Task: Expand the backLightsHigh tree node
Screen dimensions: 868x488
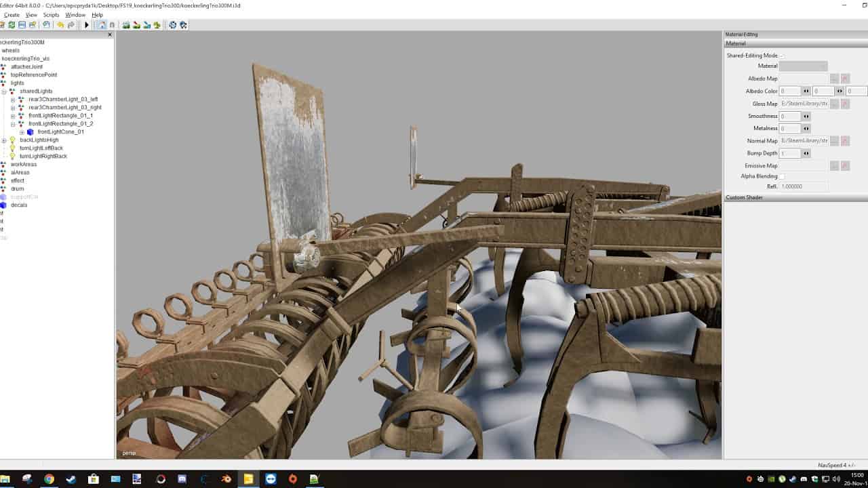Action: coord(4,140)
